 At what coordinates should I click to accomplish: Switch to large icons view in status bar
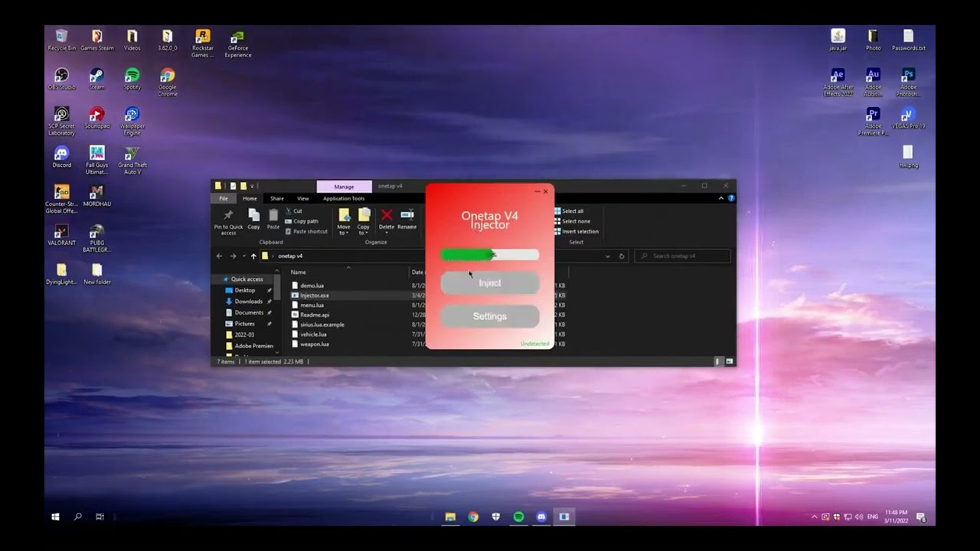pos(730,361)
